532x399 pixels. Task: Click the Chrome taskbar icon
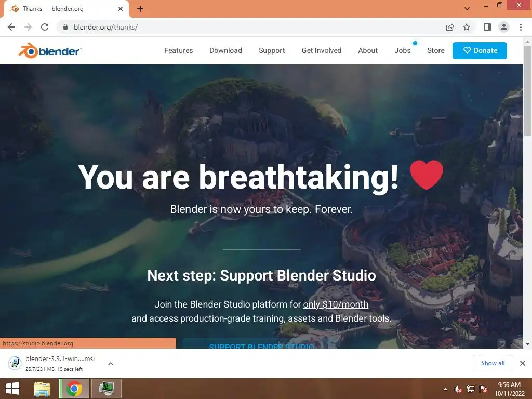point(74,389)
